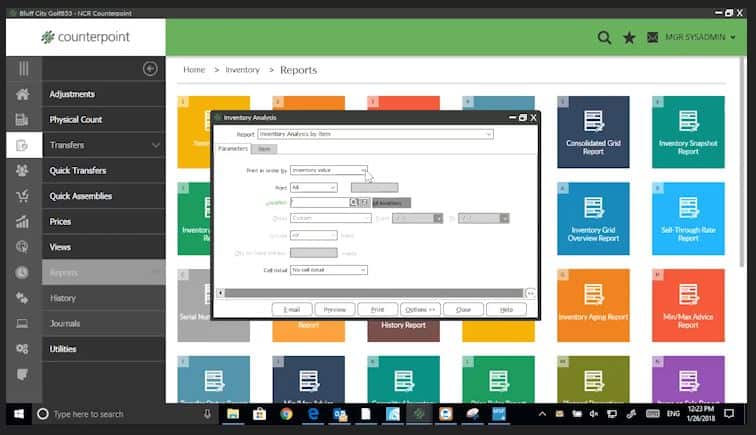The width and height of the screenshot is (756, 435).
Task: Click the Close button in dialog
Action: click(463, 309)
